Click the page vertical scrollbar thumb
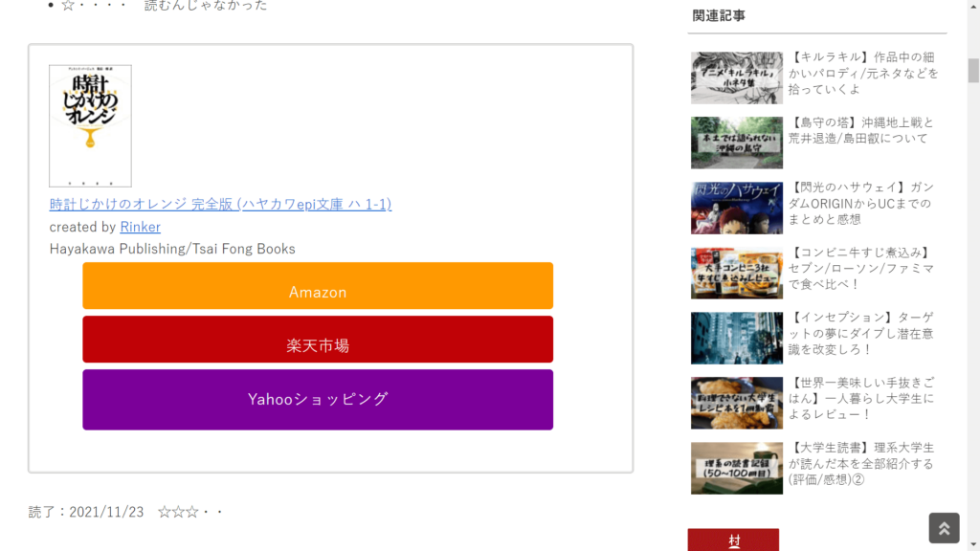 (x=973, y=71)
